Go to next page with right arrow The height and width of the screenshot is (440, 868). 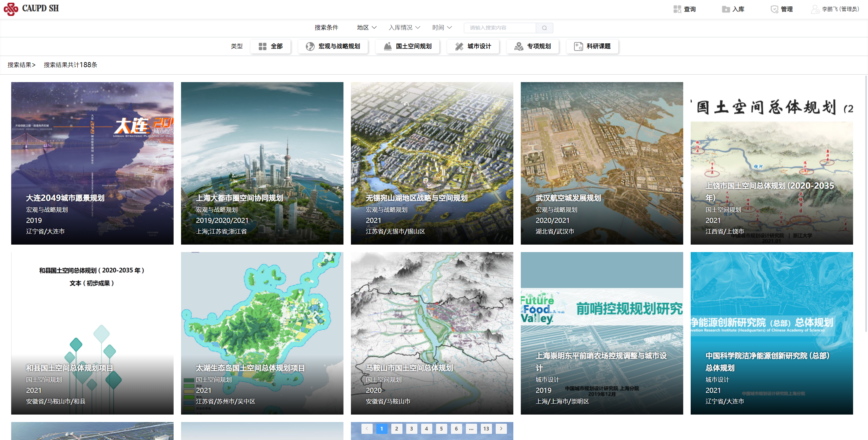pyautogui.click(x=501, y=428)
